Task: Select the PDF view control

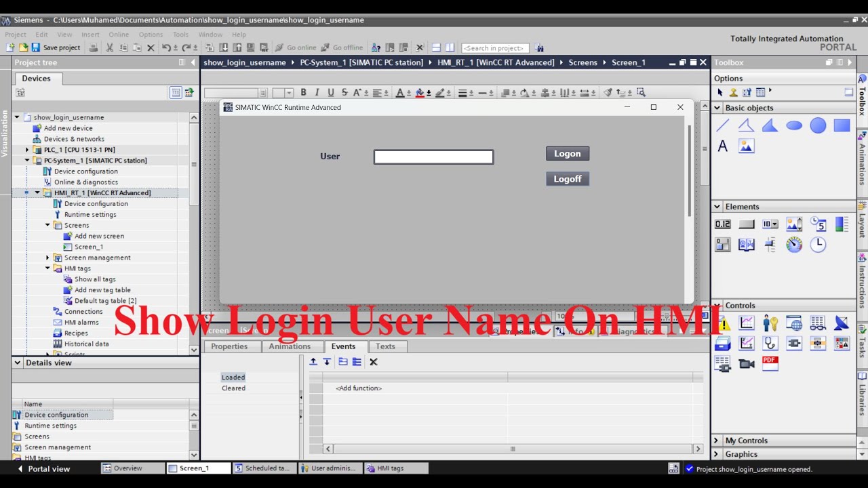Action: [x=770, y=363]
